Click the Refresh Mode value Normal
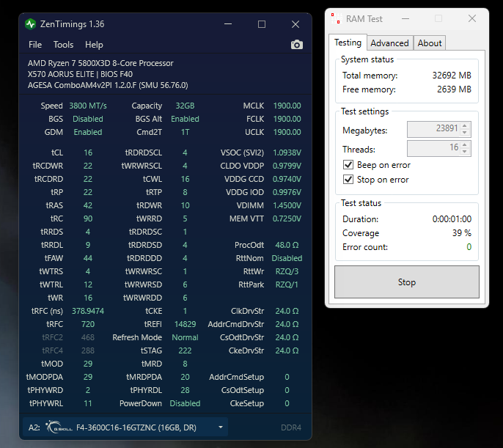Screen dimensions: 503x448 pos(185,337)
